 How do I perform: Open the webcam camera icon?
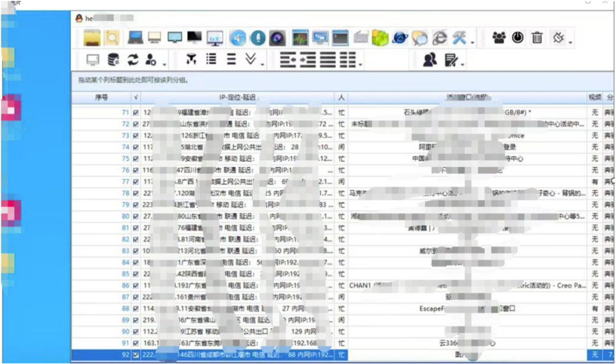point(277,38)
